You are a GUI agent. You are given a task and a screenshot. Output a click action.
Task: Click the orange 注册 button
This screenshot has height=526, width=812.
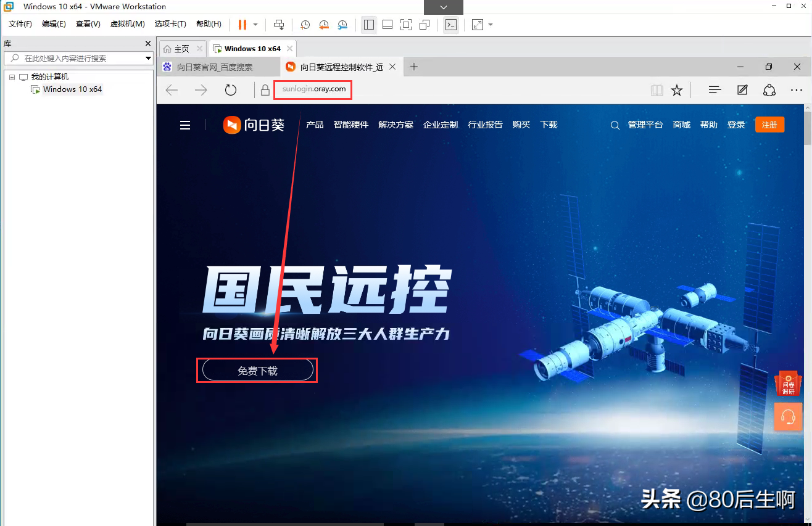(x=769, y=125)
